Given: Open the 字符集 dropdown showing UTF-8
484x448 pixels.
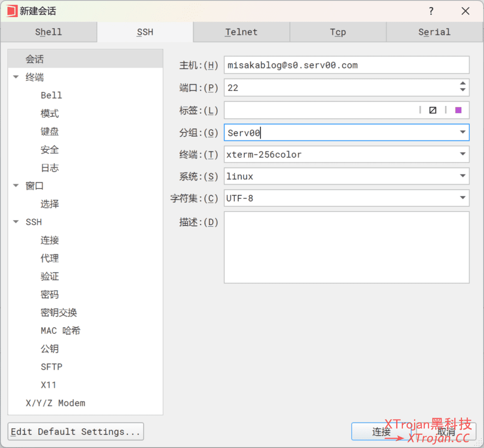Looking at the screenshot, I should 462,198.
